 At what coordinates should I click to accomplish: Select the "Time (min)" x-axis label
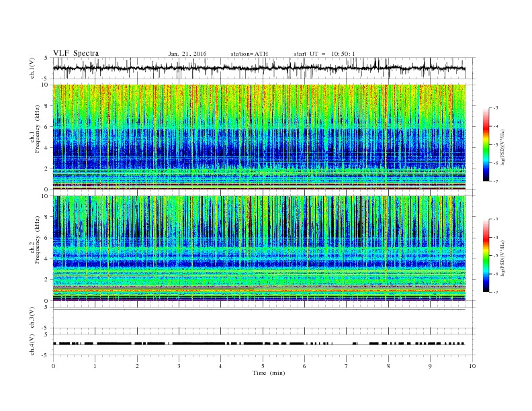click(x=269, y=373)
